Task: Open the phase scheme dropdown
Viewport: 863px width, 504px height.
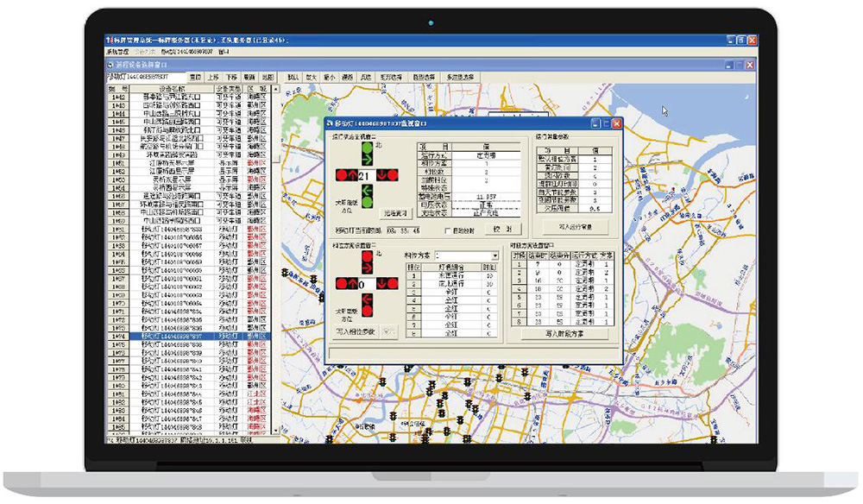Action: 494,256
